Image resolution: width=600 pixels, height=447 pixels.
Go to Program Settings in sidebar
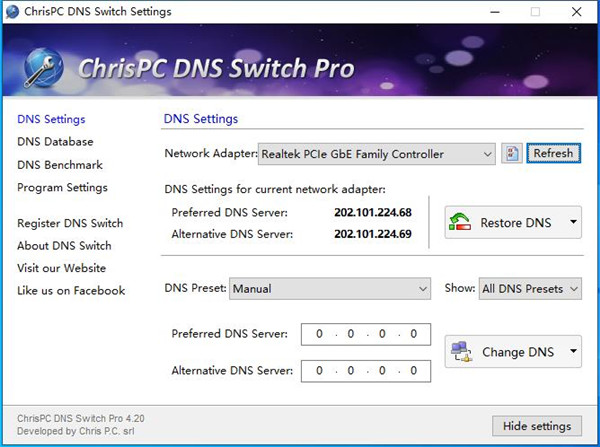coord(62,187)
